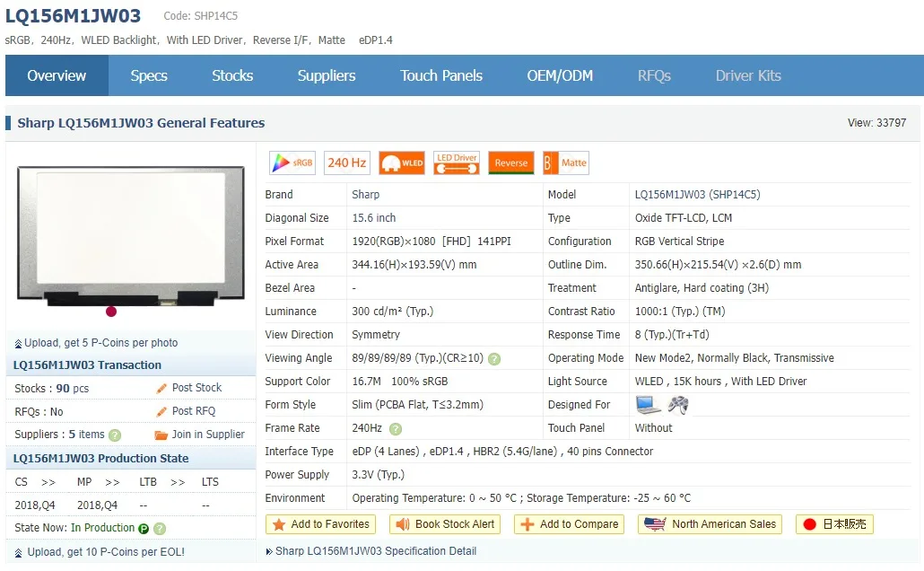Click the In Production state text
Viewport: 924px width, 571px height.
click(102, 528)
